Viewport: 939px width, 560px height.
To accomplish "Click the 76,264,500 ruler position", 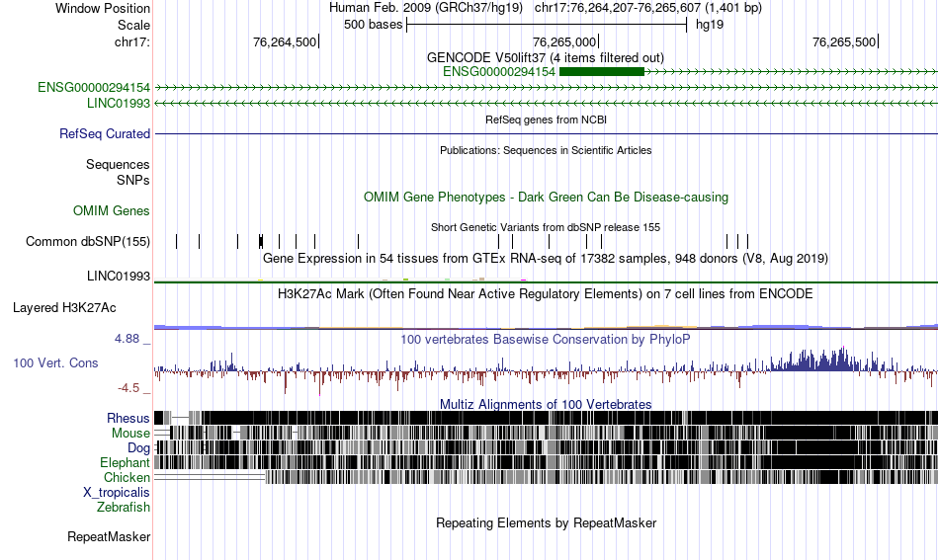I will [x=286, y=41].
